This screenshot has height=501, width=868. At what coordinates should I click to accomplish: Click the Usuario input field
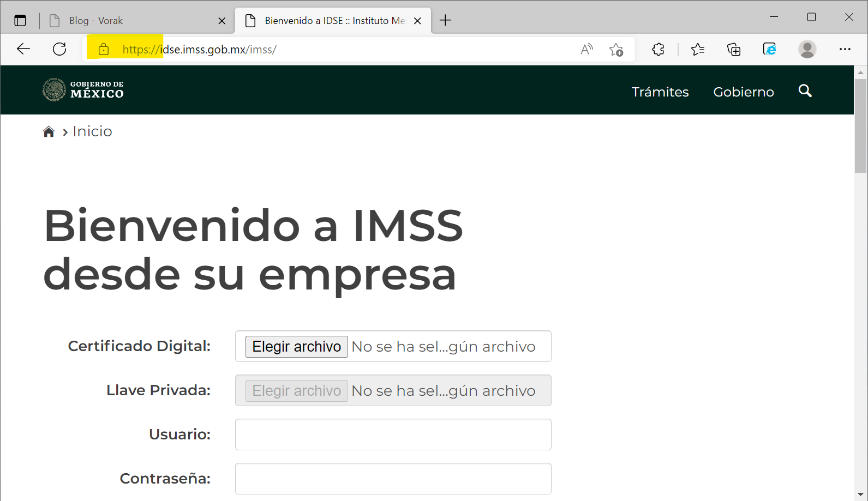(393, 434)
